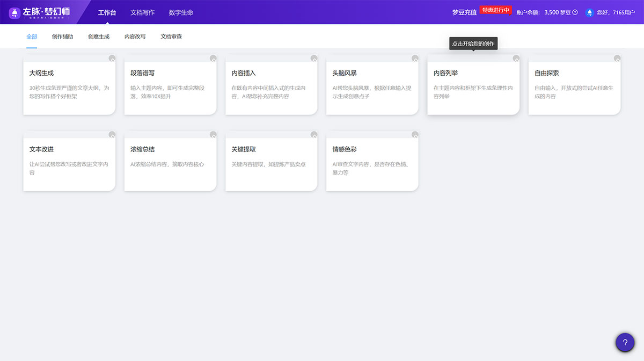The width and height of the screenshot is (644, 361).
Task: Click the red 特惠进行中 promotion badge
Action: (495, 10)
